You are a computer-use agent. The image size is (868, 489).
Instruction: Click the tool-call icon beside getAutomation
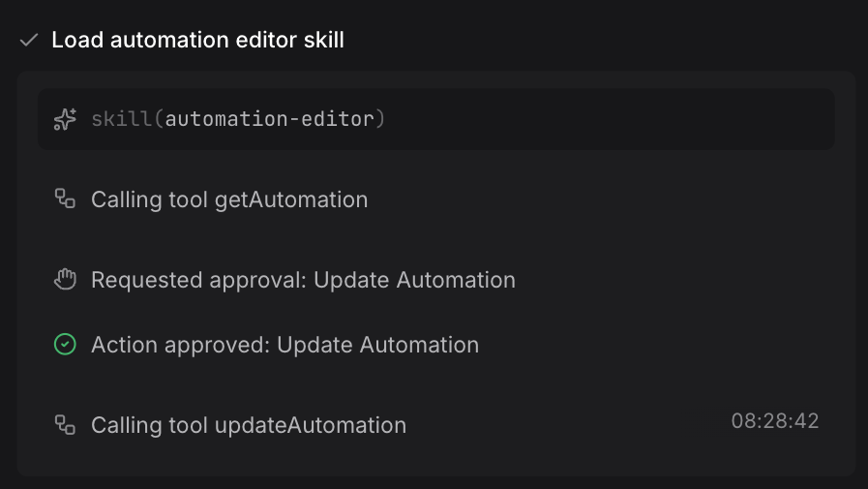point(65,199)
